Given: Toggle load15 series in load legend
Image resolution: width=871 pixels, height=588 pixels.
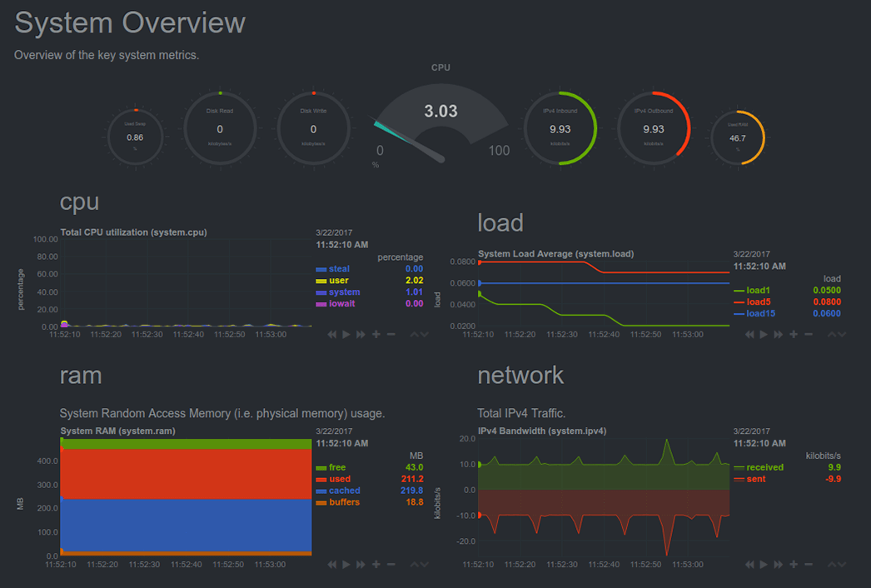Looking at the screenshot, I should tap(754, 313).
